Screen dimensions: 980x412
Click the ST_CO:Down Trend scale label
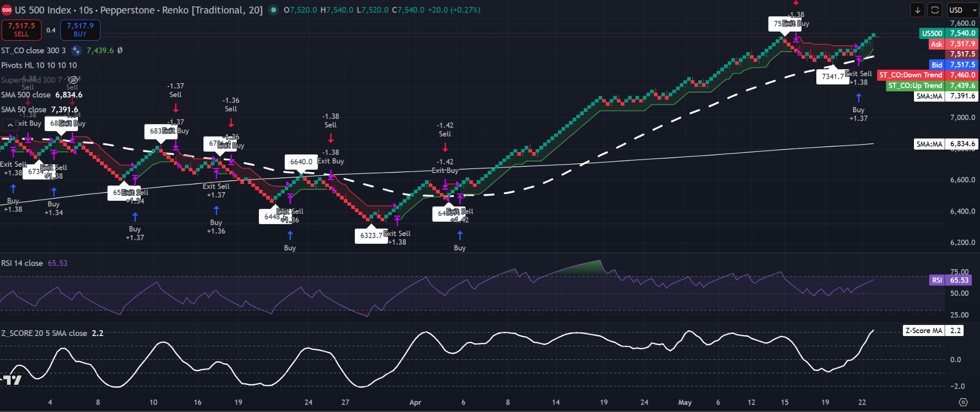click(x=927, y=75)
